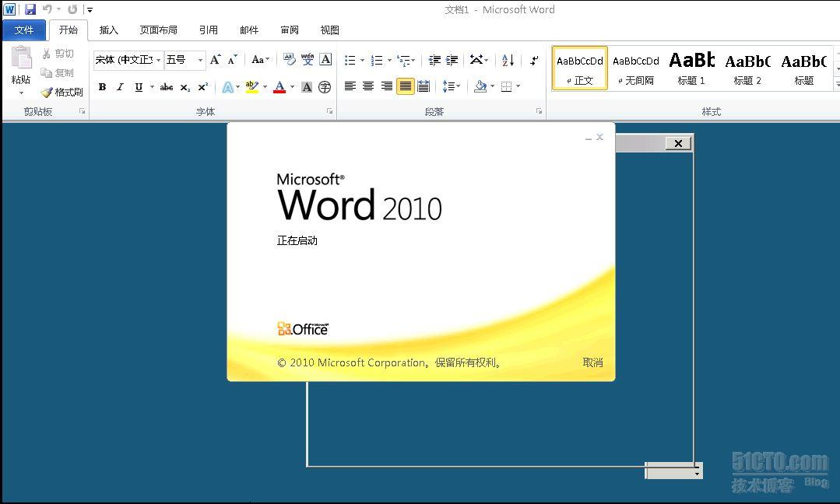The height and width of the screenshot is (504, 840).
Task: Click the Show/Hide paragraph marks icon
Action: click(534, 60)
